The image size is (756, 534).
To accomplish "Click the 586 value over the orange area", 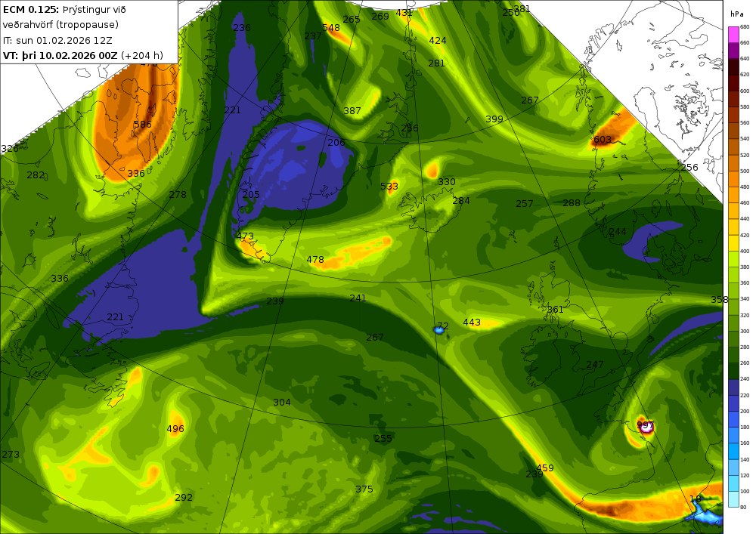I will click(x=143, y=124).
